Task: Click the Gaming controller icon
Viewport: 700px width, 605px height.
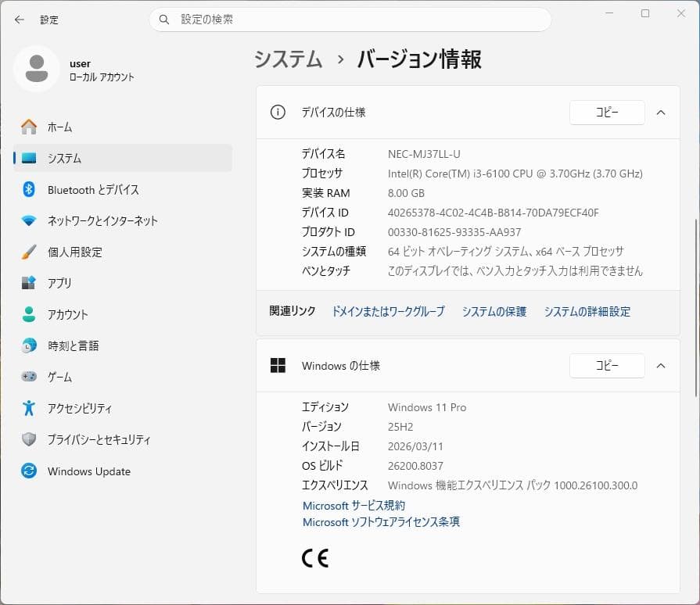Action: tap(29, 377)
